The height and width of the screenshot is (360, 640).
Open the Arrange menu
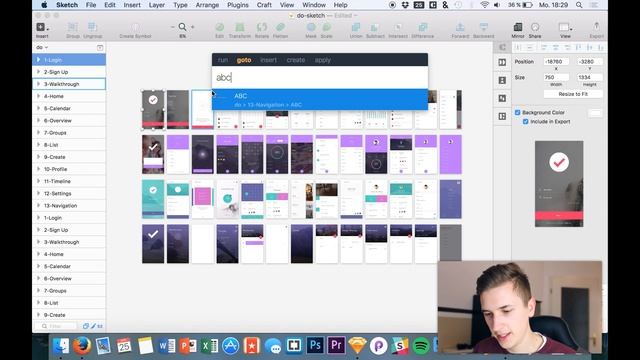tap(207, 5)
